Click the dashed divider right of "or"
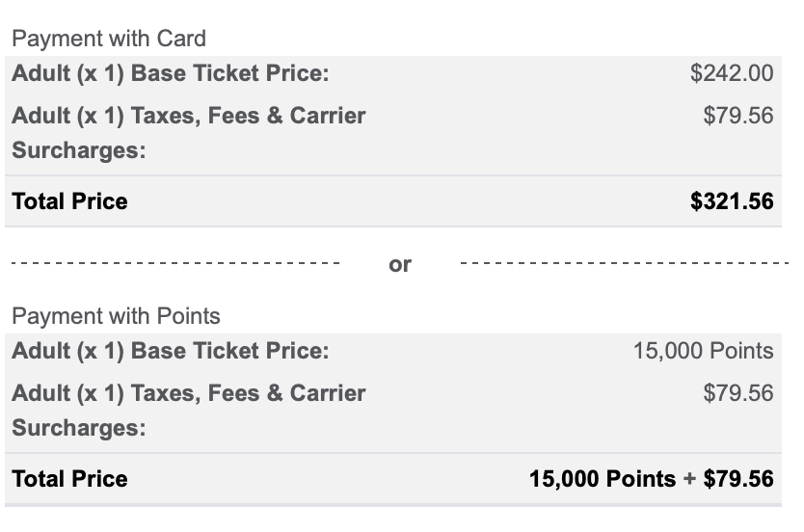This screenshot has height=532, width=804. (x=625, y=262)
